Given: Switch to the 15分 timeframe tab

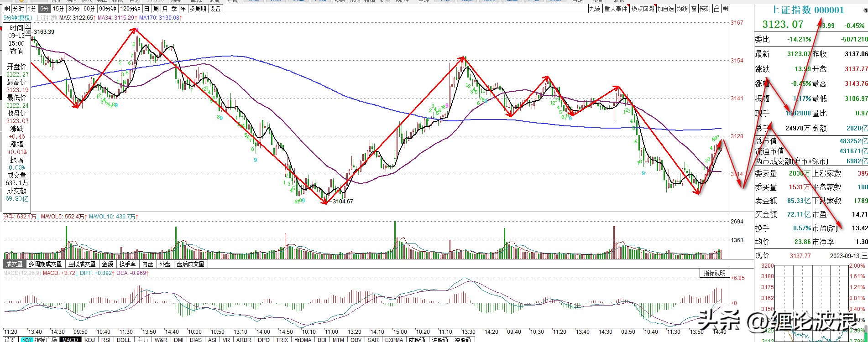Looking at the screenshot, I should 58,9.
